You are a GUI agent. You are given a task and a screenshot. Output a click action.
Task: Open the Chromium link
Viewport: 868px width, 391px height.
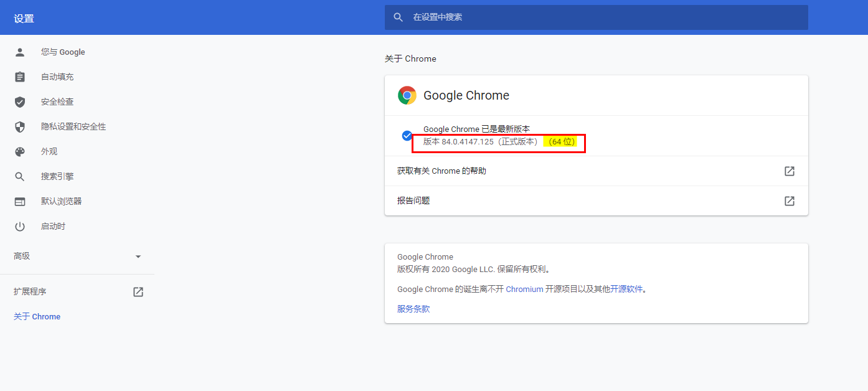[524, 290]
